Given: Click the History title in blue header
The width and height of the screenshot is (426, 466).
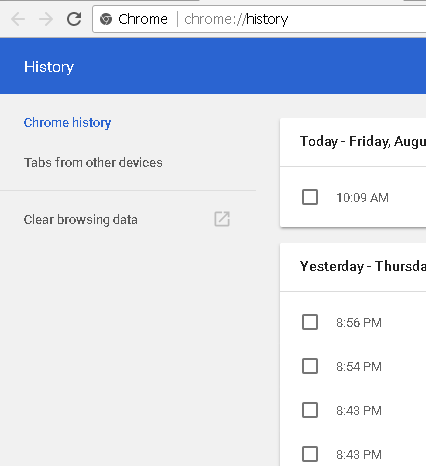Looking at the screenshot, I should pyautogui.click(x=49, y=67).
